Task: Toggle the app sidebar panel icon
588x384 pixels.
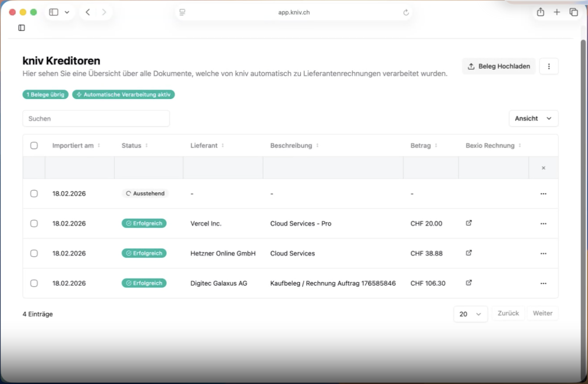Action: click(22, 28)
